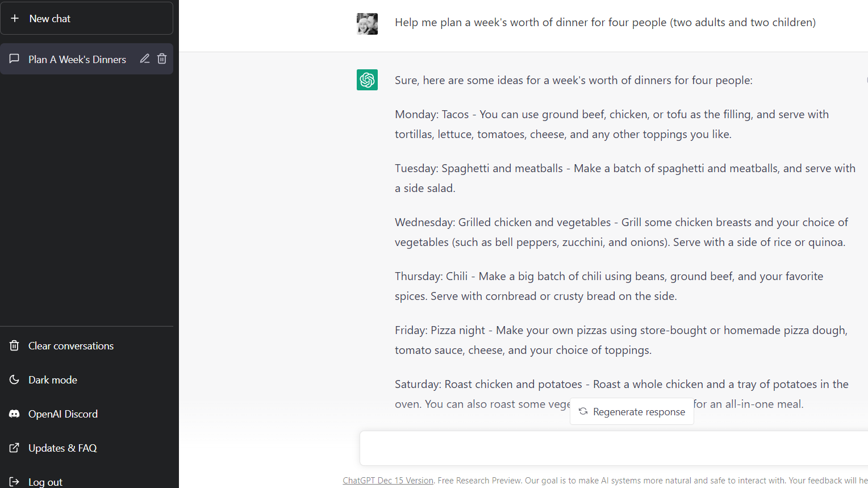The width and height of the screenshot is (868, 488).
Task: Click the trash icon next to Clear conversations
Action: coord(14,345)
